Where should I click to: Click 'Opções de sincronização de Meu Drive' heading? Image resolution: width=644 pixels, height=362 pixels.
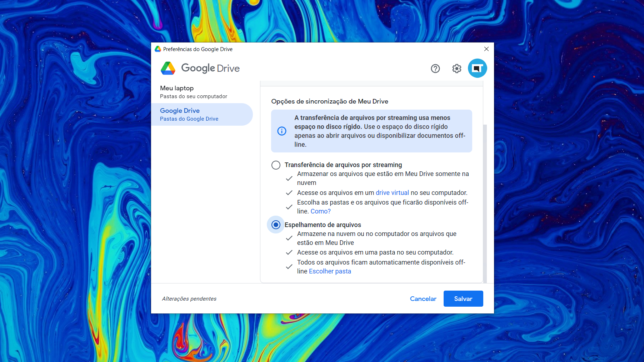(330, 101)
